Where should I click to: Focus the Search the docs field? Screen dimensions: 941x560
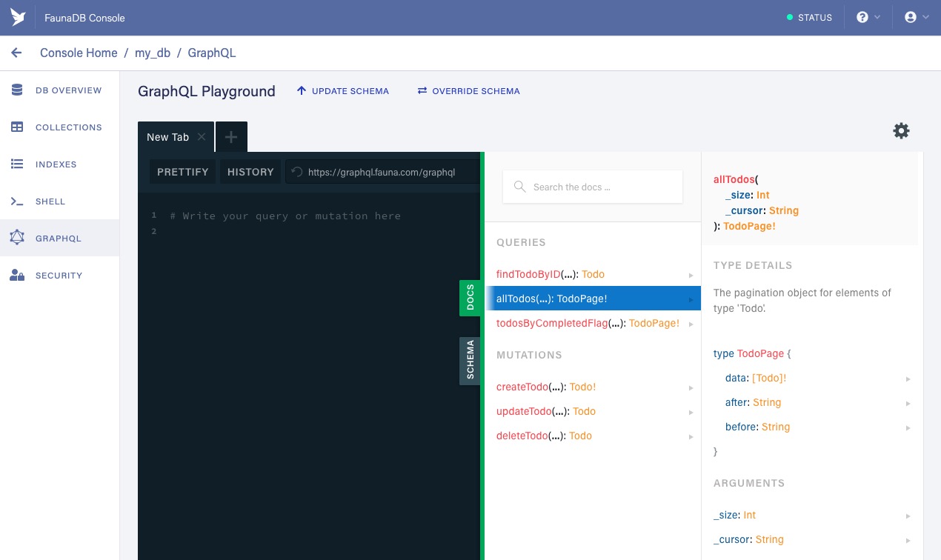point(593,187)
